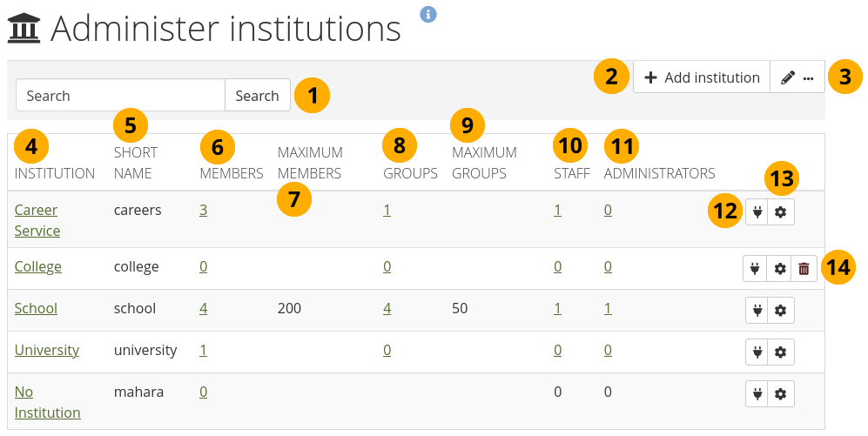Screen dimensions: 868x436
Task: Open the University institution link
Action: (x=47, y=350)
